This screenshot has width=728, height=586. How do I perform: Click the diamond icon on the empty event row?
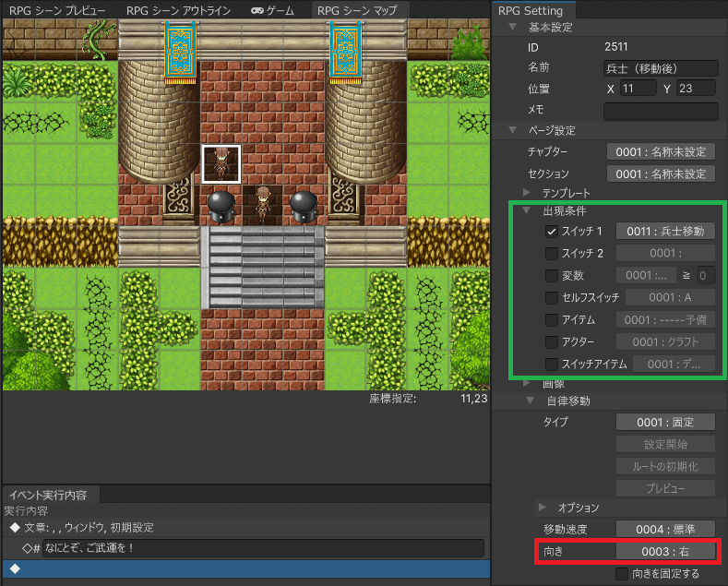tap(15, 568)
